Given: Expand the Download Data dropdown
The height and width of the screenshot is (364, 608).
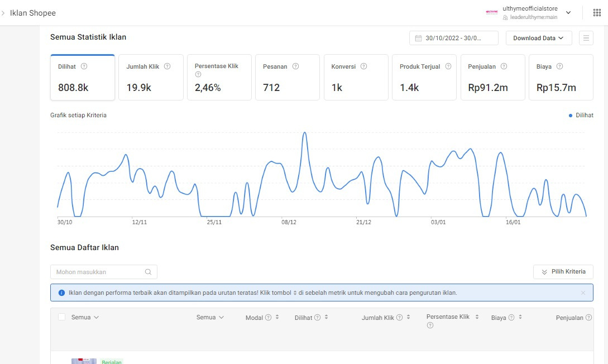Looking at the screenshot, I should (x=539, y=38).
